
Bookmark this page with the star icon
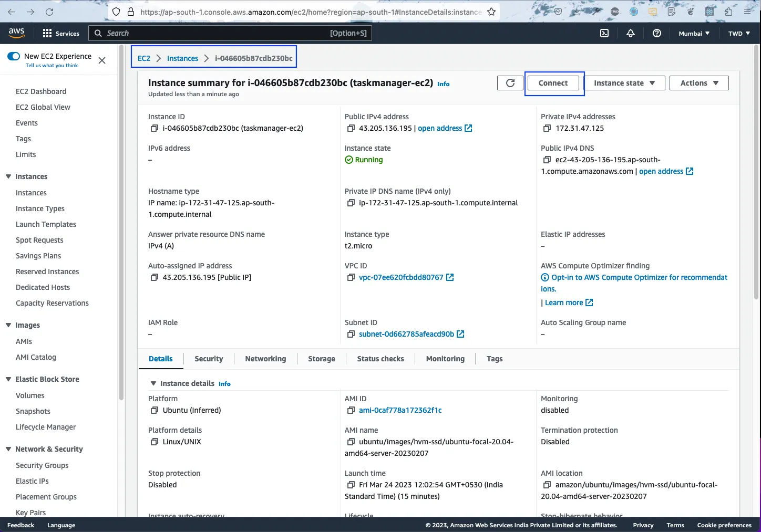[x=491, y=12]
